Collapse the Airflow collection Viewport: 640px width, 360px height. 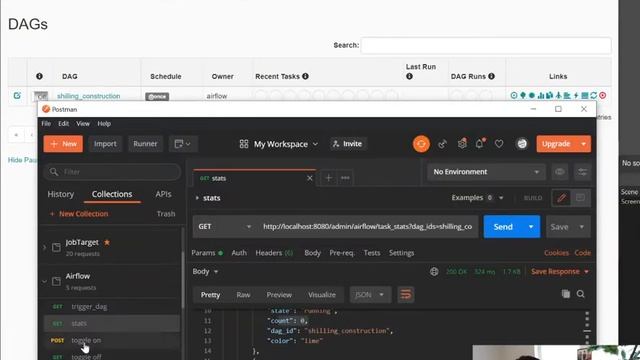coord(44,281)
